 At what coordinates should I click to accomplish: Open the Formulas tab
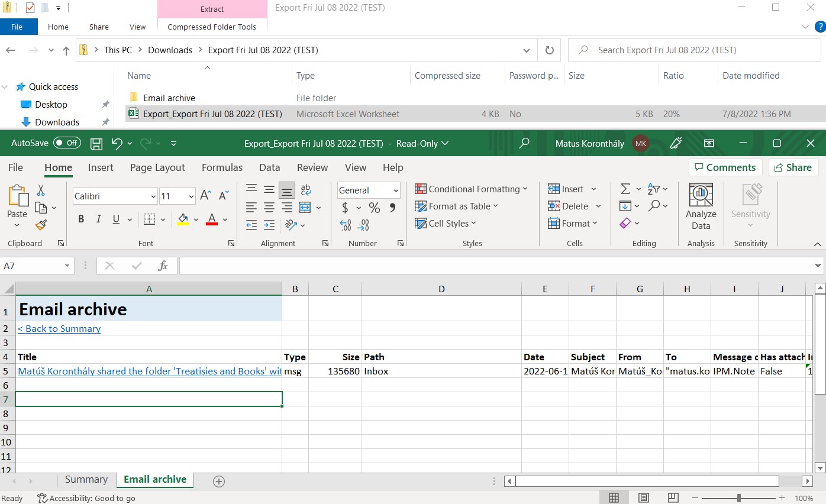tap(222, 167)
